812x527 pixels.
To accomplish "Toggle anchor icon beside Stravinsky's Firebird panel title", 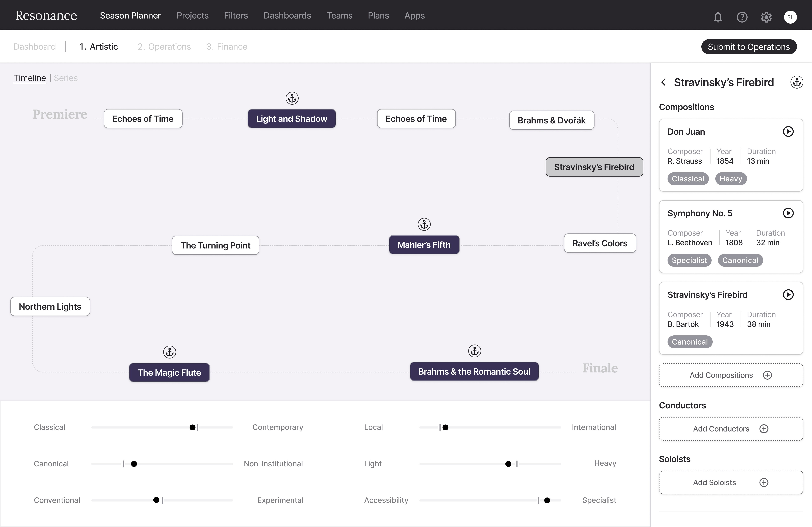I will pos(797,82).
